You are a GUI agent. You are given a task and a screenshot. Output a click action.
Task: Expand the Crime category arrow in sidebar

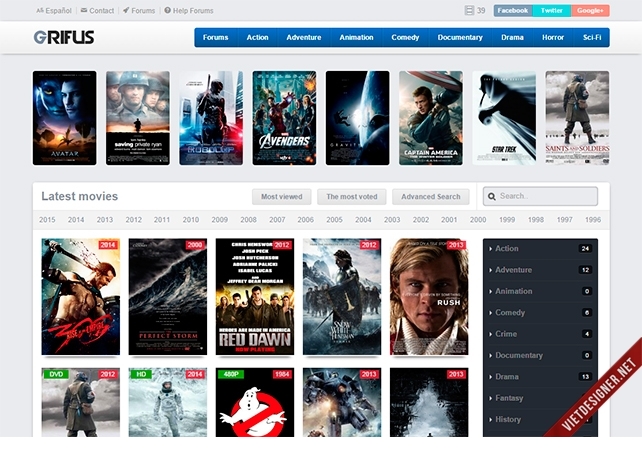click(x=491, y=334)
